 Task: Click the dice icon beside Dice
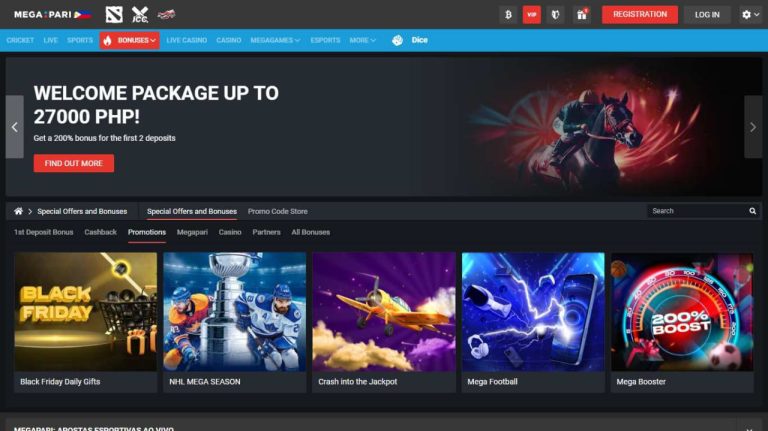[x=397, y=40]
